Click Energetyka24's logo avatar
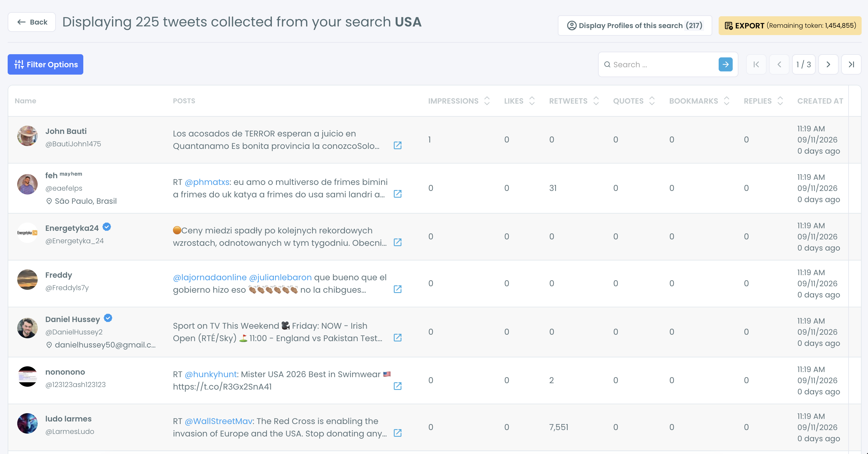868x454 pixels. 27,232
